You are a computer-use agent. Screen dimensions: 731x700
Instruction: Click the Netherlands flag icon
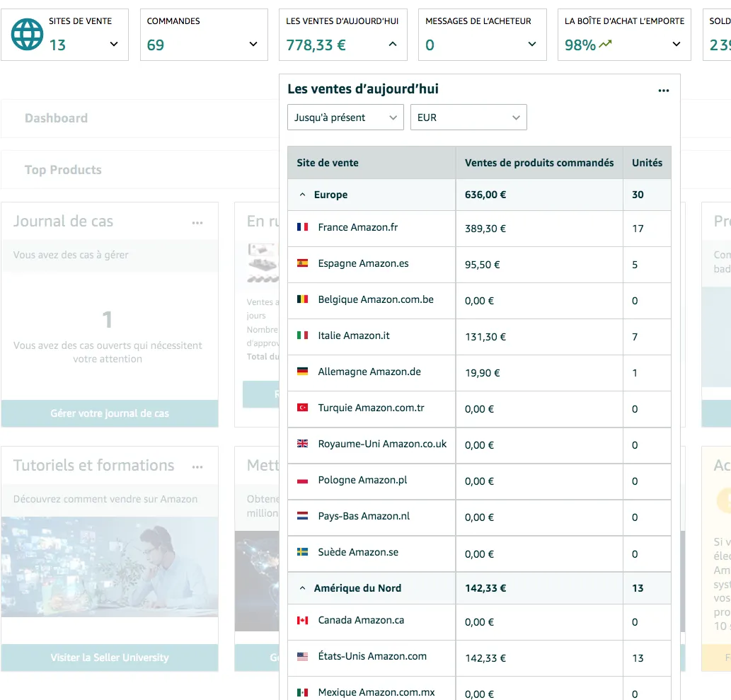pos(303,516)
